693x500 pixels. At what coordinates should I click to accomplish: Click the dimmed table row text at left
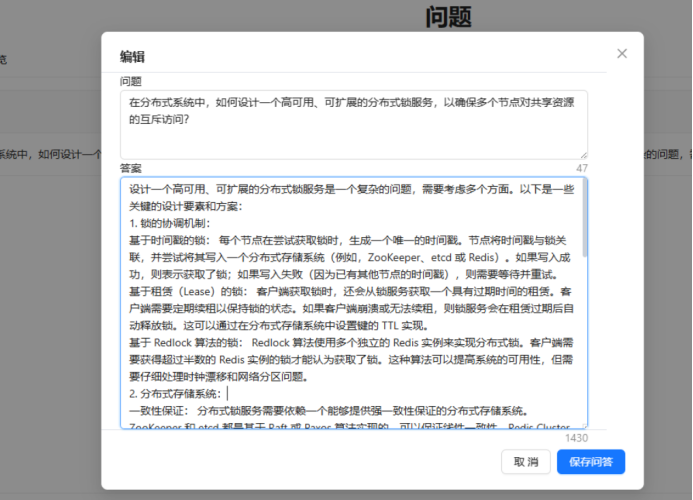[50, 155]
